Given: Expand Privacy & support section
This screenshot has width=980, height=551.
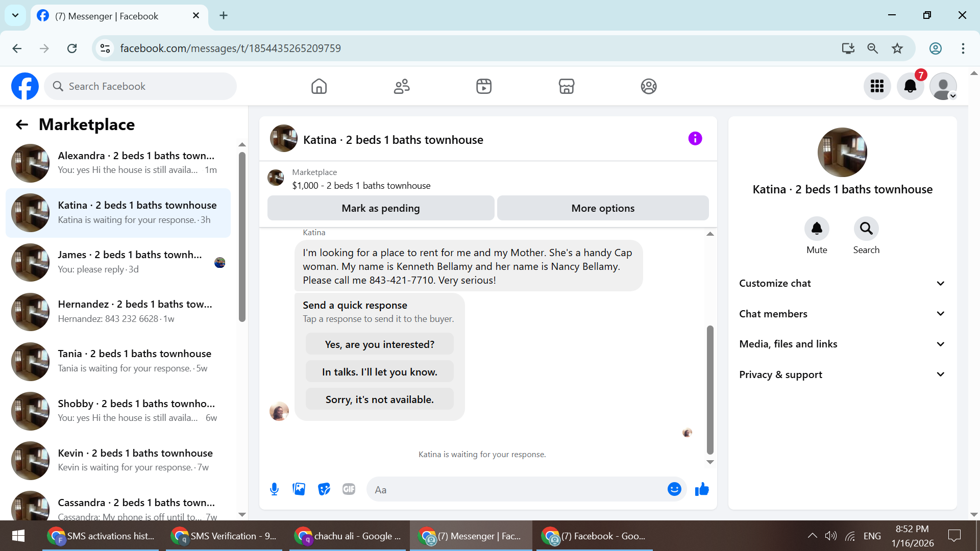Looking at the screenshot, I should 842,374.
